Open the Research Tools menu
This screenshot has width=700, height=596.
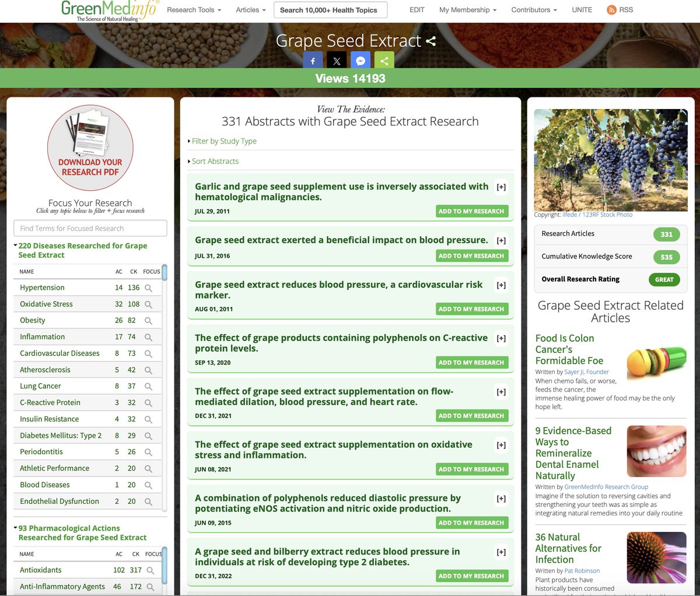(x=194, y=10)
